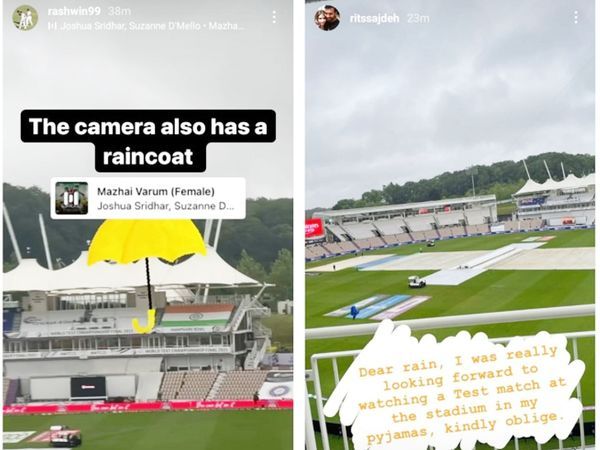Tap 'The camera also has a raincoat' caption
Viewport: 600px width, 450px height.
[x=148, y=141]
